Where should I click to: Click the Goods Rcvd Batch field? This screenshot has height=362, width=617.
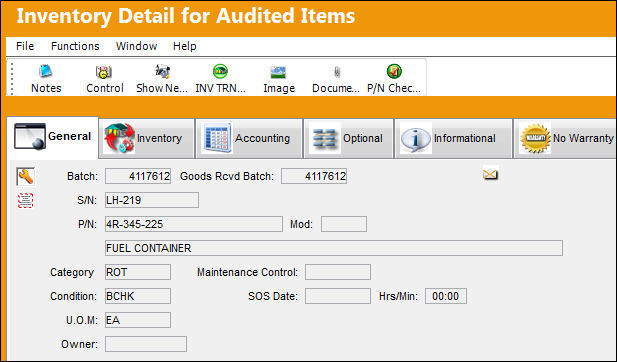[x=314, y=176]
